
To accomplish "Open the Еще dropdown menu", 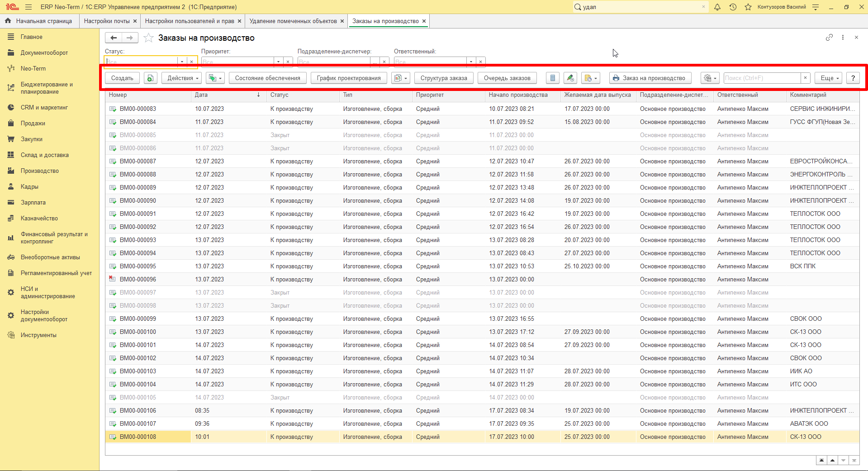I will tap(829, 78).
